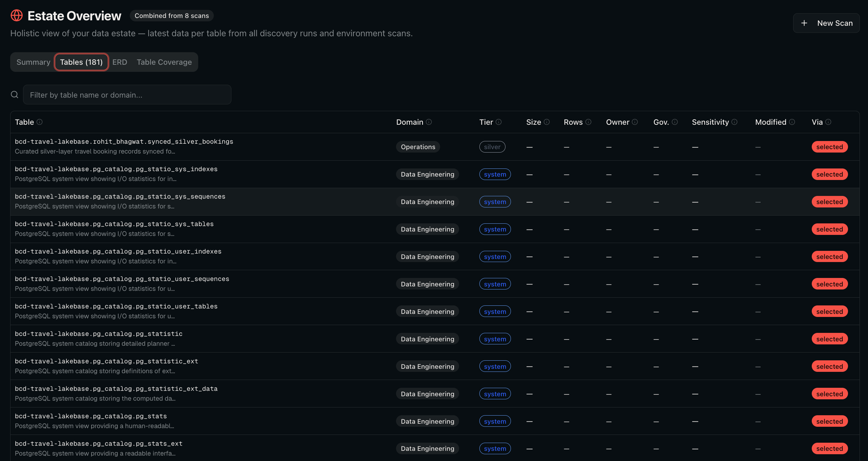Click the Sensitivity column header

point(710,122)
